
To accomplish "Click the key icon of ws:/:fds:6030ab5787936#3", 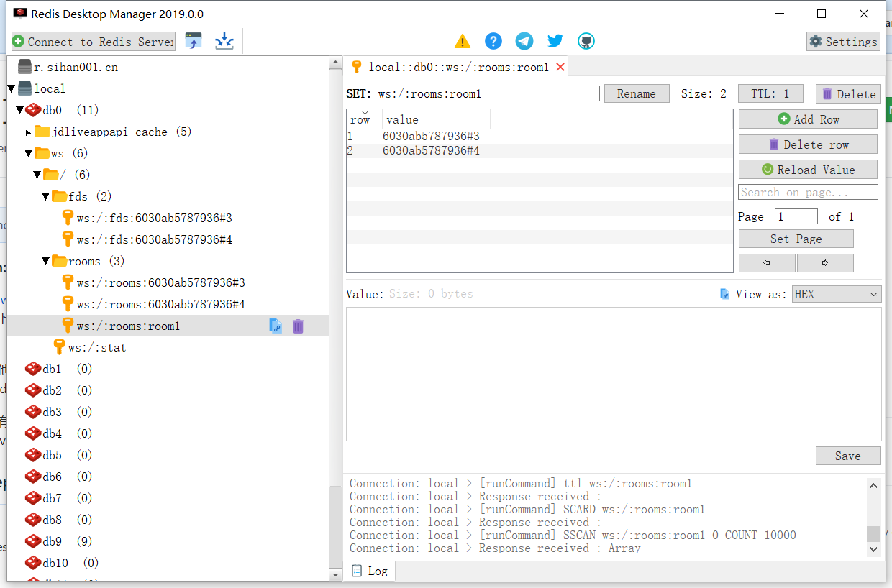I will pyautogui.click(x=68, y=219).
